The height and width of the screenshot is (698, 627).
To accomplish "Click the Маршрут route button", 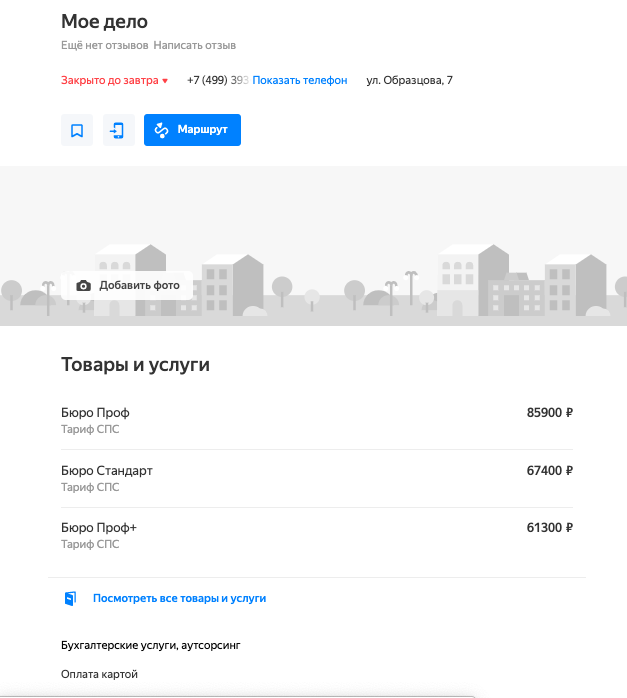I will click(x=192, y=130).
